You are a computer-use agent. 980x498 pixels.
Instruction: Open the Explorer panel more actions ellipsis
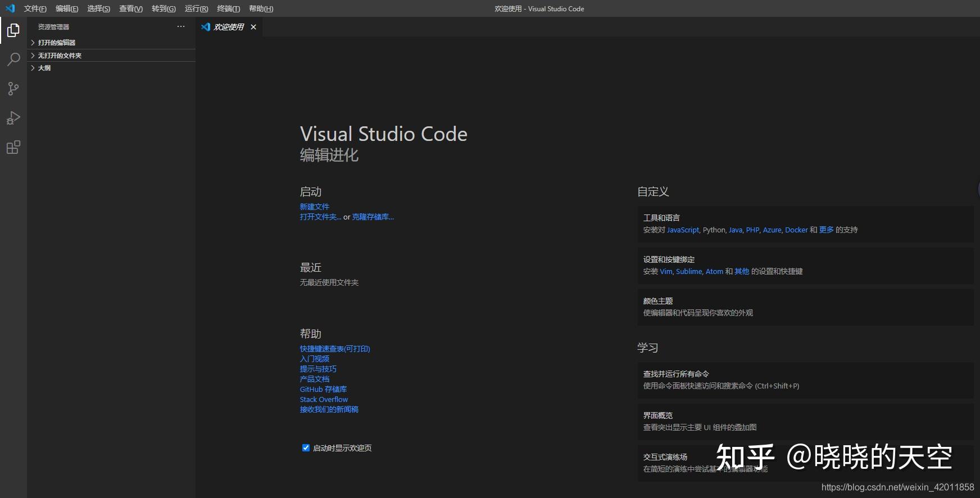(181, 26)
